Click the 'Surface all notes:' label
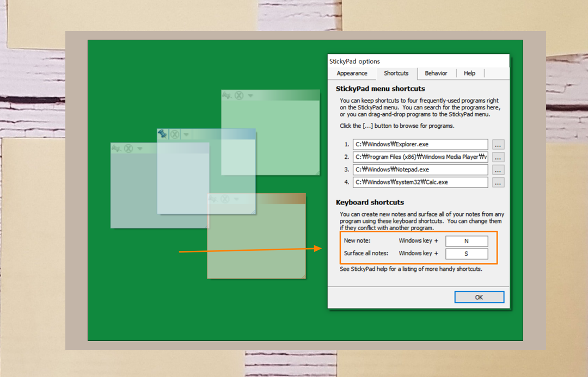Viewport: 588px width, 377px height. [366, 254]
